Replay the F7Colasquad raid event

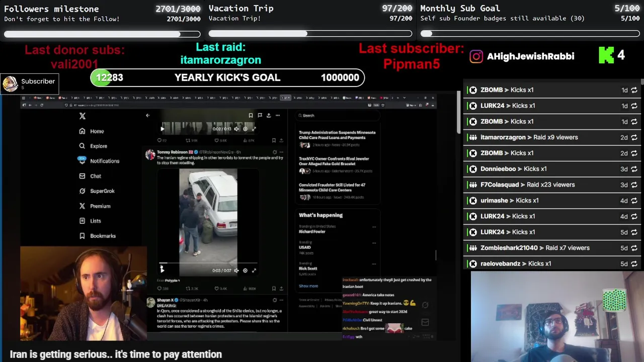pyautogui.click(x=634, y=185)
